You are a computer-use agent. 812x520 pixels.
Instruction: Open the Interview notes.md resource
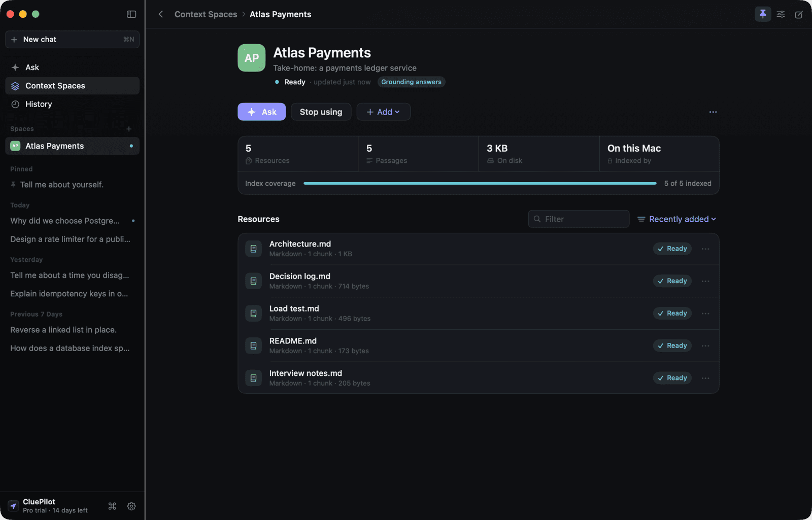coord(479,378)
